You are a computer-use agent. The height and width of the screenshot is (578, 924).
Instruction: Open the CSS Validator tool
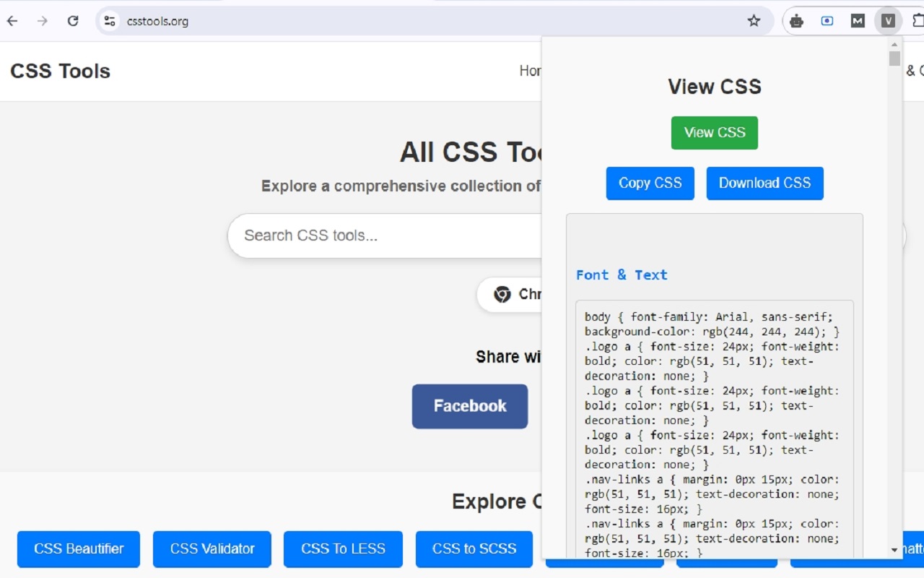(212, 549)
